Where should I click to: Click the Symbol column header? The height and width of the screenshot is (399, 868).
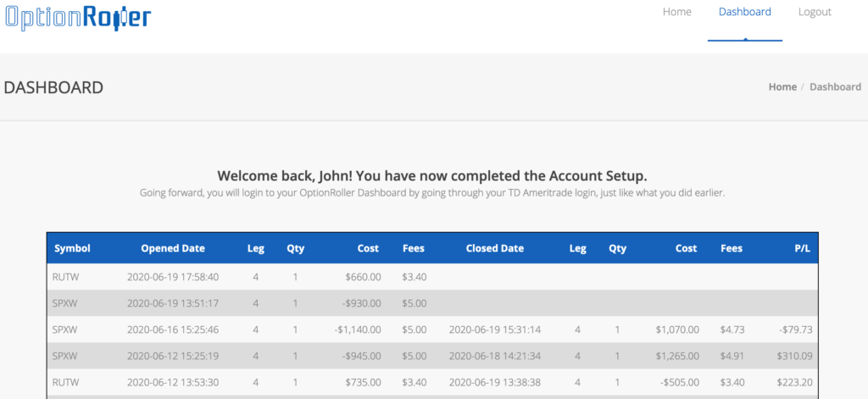tap(73, 248)
